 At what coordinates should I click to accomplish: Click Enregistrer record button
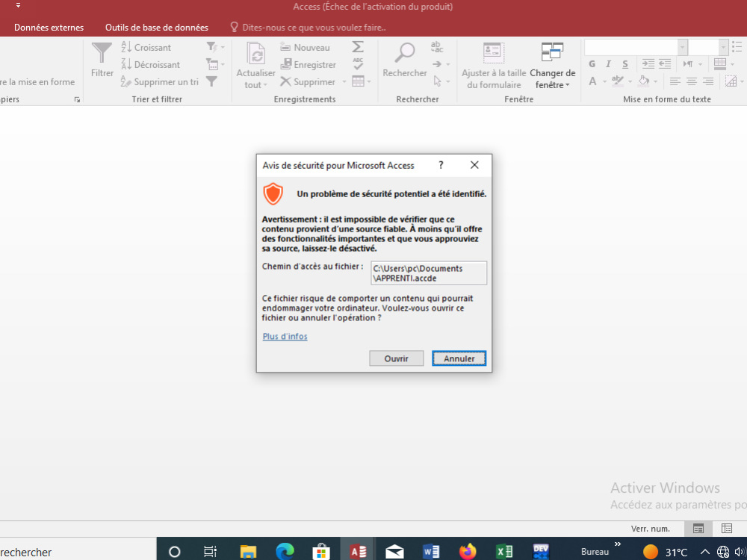click(x=309, y=64)
